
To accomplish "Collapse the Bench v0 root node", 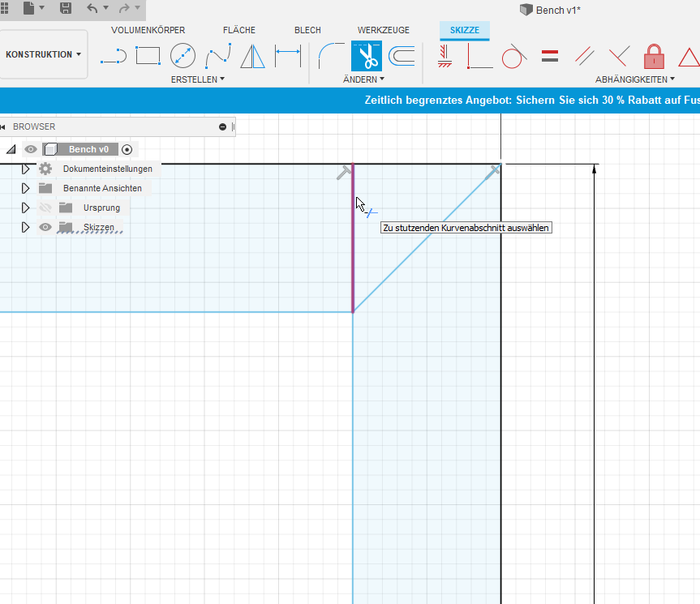I will [11, 149].
